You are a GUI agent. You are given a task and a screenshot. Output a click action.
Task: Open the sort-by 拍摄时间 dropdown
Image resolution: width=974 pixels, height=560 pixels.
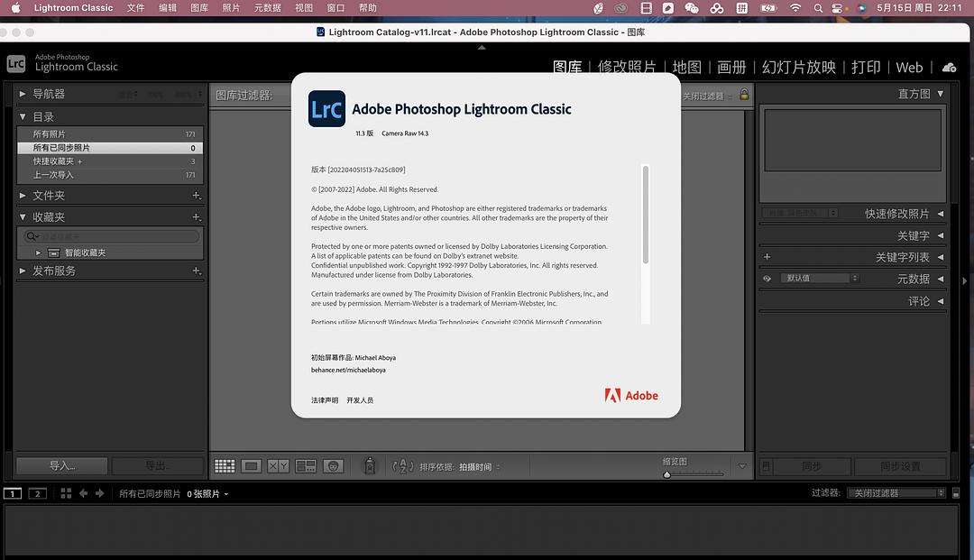(x=479, y=467)
